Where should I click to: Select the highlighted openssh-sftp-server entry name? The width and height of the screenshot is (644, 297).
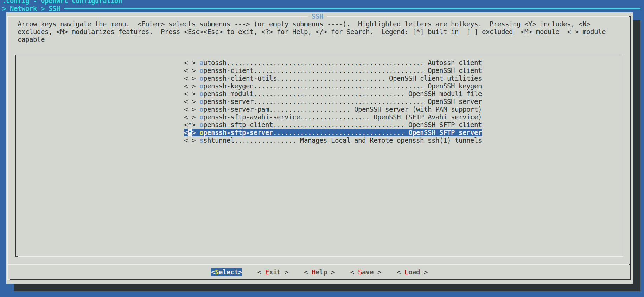(236, 133)
